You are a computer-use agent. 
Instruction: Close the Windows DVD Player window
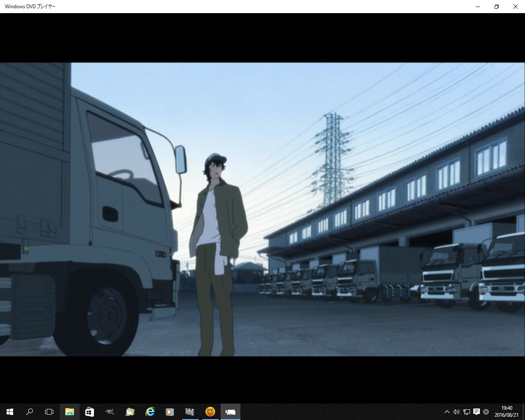(x=516, y=7)
